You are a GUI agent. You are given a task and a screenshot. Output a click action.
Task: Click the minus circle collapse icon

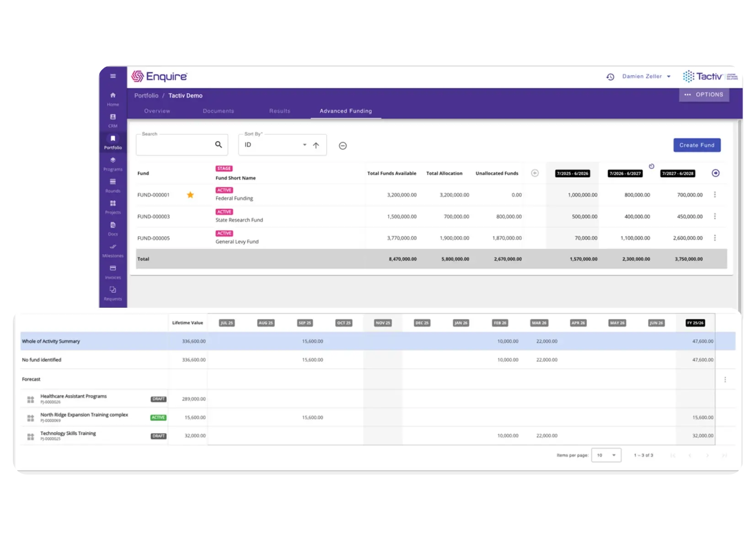click(343, 146)
